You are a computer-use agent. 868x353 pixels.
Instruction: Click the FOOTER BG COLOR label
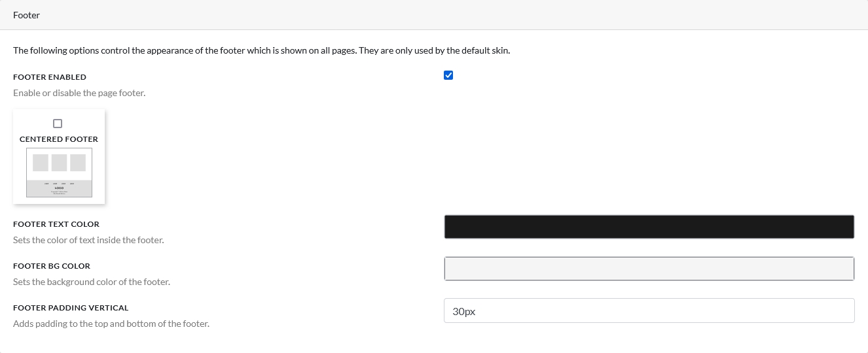point(52,266)
